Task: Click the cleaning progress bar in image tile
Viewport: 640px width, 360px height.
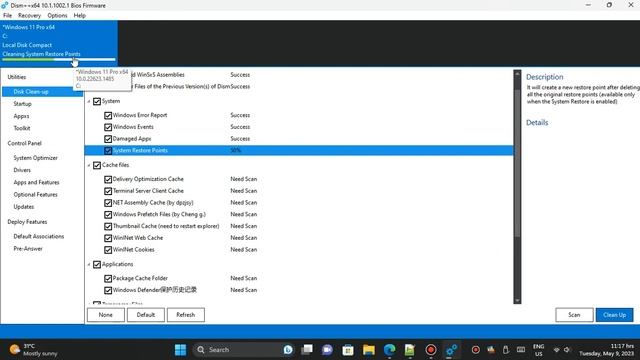Action: 59,60
